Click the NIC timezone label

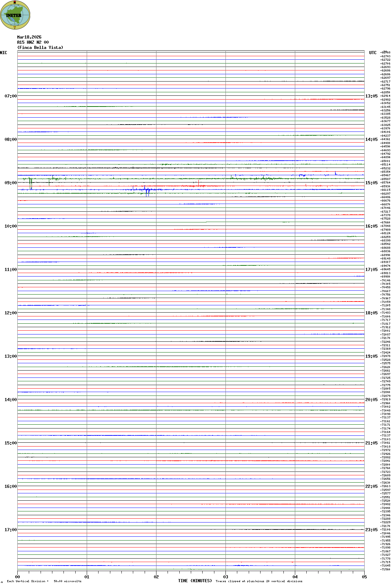click(3, 53)
